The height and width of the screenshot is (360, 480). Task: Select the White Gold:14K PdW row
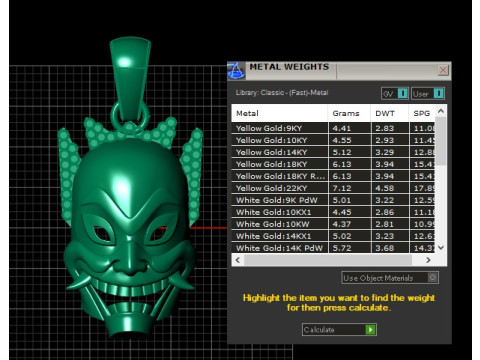333,248
